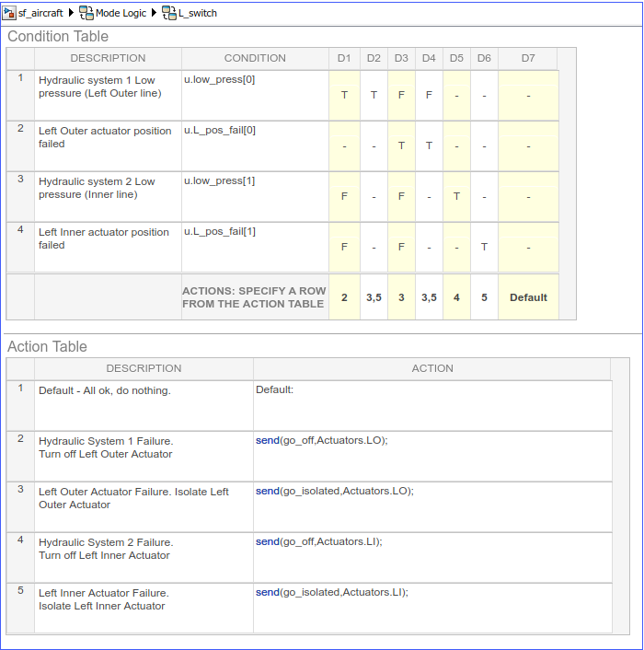Select the Default action cell under D7
This screenshot has height=650, width=644.
tap(528, 297)
